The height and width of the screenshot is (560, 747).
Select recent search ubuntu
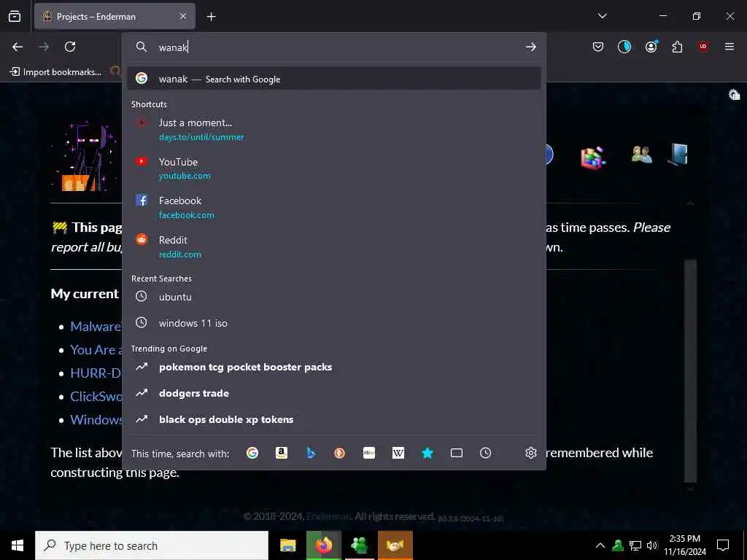point(334,297)
